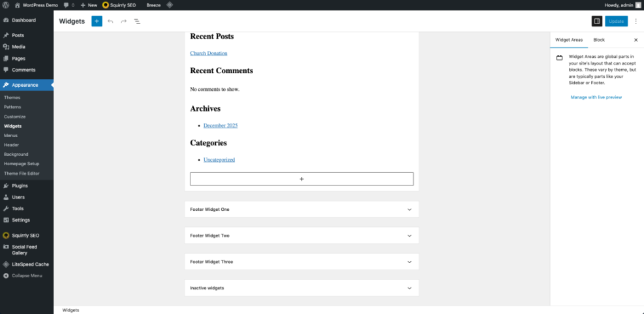Open the WordPress Demo site link
Screen dimensions: 644x314
pos(37,5)
